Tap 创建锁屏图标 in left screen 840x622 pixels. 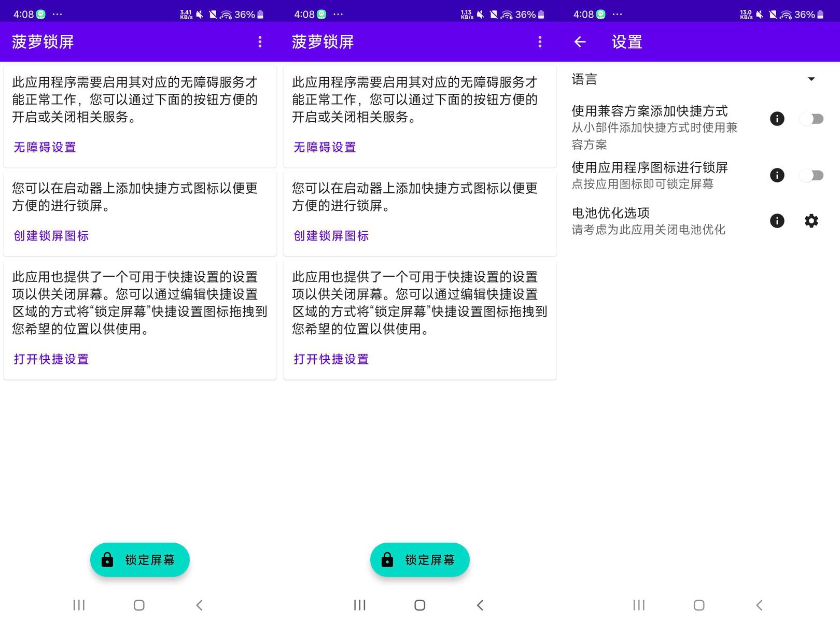tap(51, 236)
